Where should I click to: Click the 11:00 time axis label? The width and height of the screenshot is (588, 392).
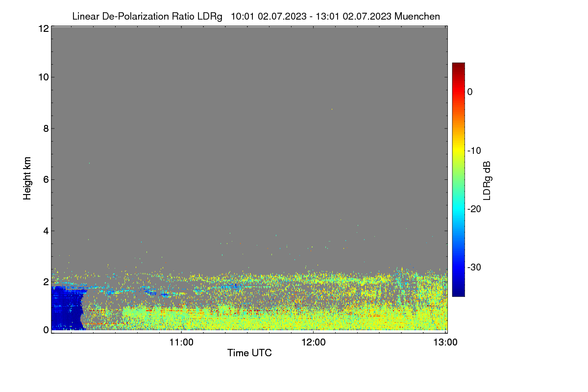(x=181, y=343)
